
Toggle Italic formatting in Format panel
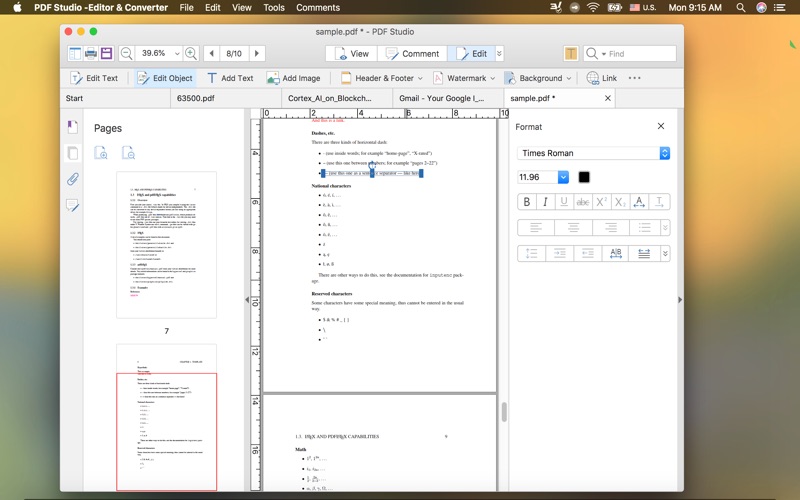point(545,202)
